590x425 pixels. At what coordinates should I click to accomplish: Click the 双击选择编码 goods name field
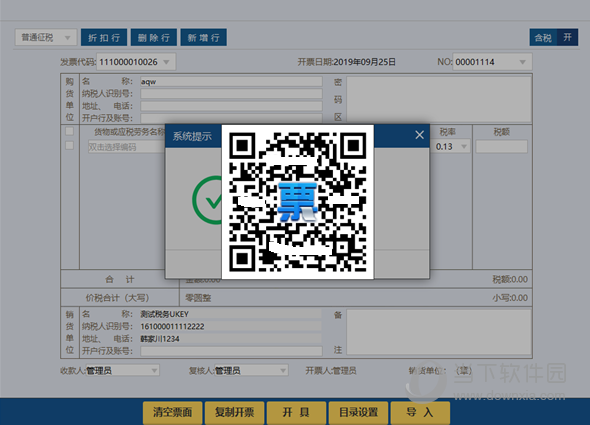[126, 147]
